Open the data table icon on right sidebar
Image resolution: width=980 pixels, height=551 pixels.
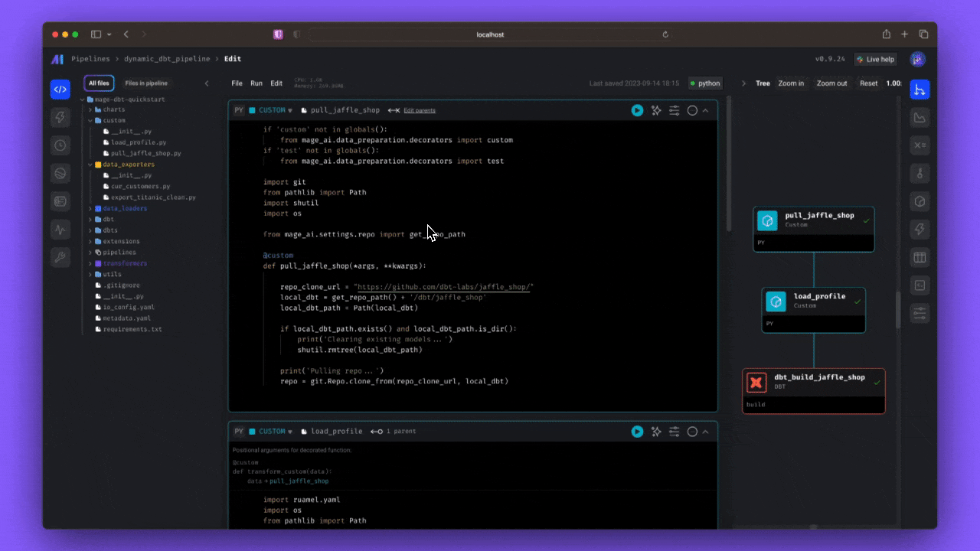click(920, 258)
